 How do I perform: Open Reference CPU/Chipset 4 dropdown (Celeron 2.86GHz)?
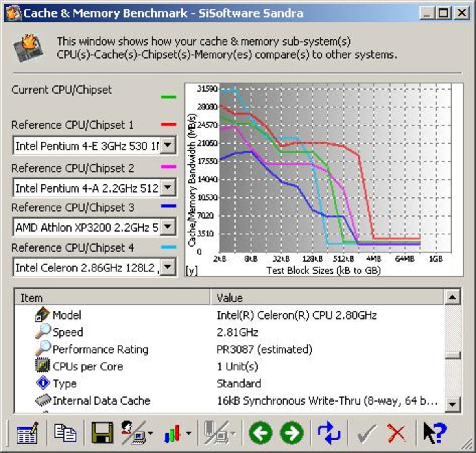168,267
